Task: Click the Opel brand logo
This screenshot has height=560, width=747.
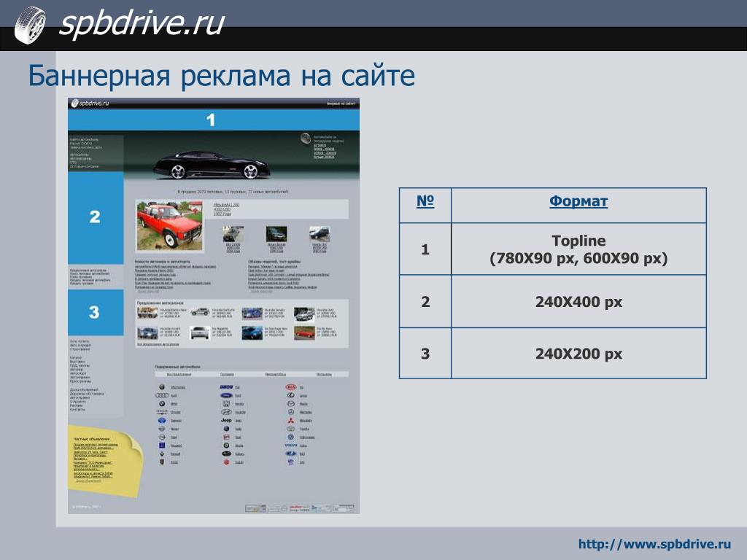Action: tap(162, 437)
